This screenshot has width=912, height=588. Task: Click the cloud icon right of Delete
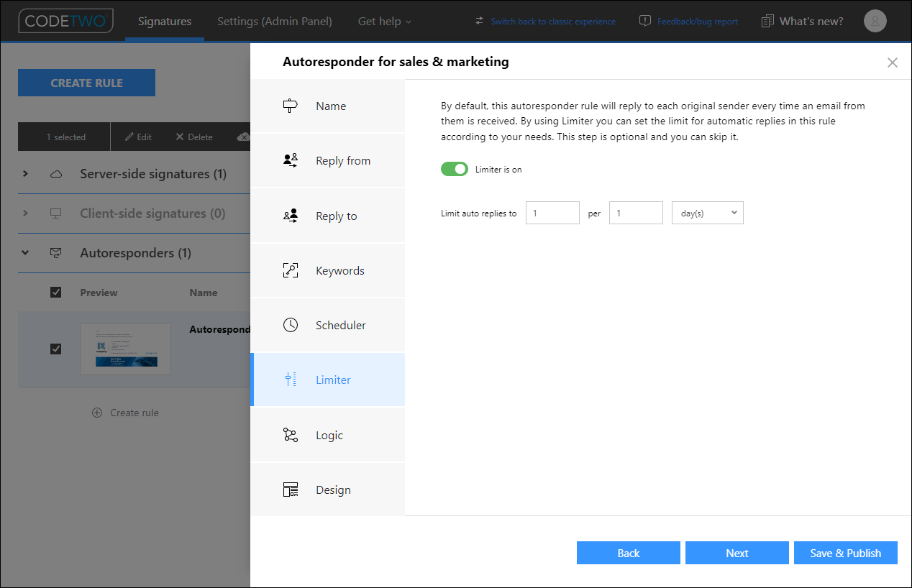[x=243, y=137]
